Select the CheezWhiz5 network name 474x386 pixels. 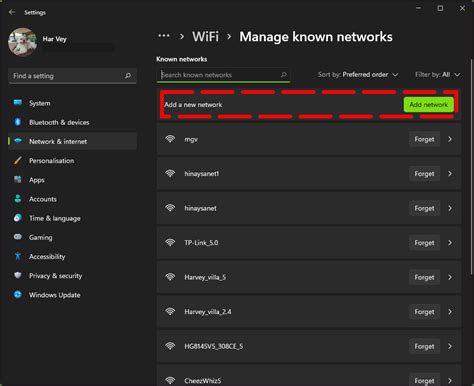point(203,381)
